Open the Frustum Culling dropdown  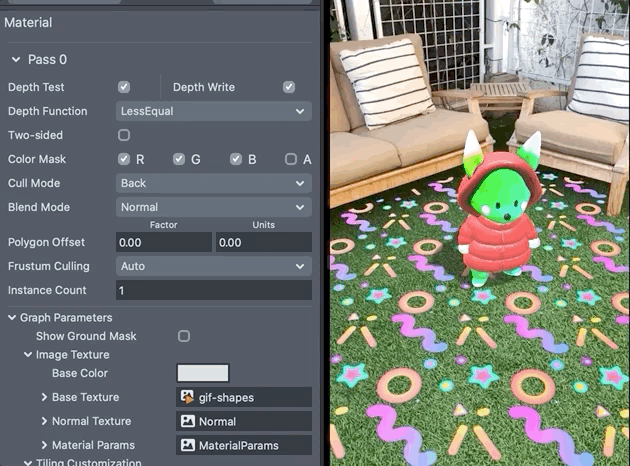tap(213, 266)
